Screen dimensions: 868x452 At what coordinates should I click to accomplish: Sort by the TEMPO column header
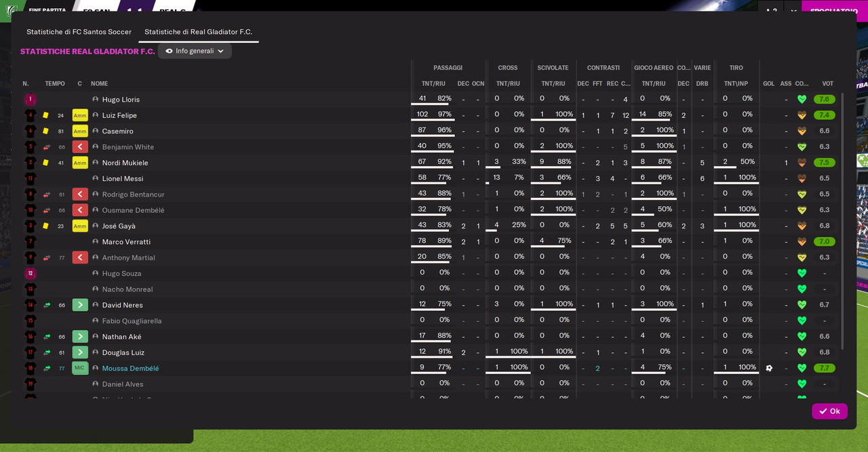pos(55,84)
